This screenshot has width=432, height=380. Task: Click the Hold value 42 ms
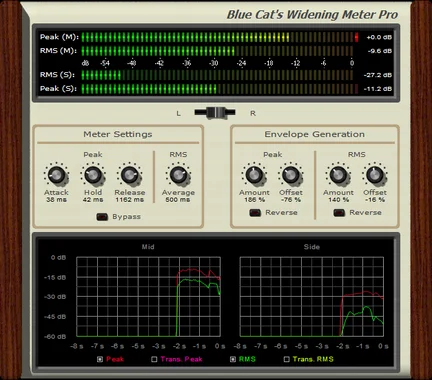[93, 200]
